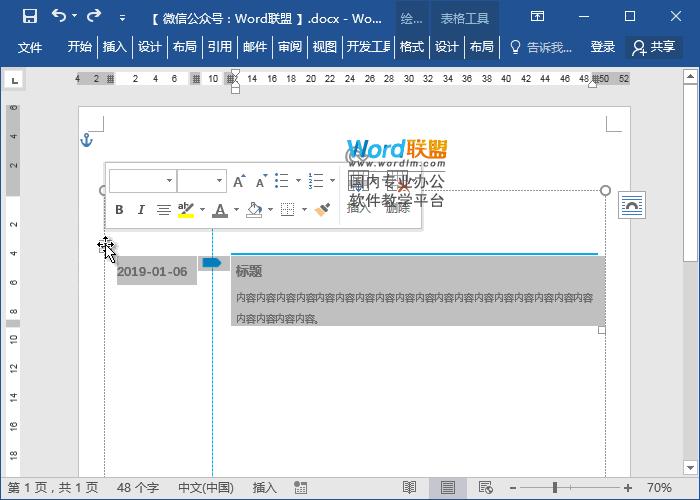Increase font size in mini toolbar
The width and height of the screenshot is (700, 500).
coord(239,181)
